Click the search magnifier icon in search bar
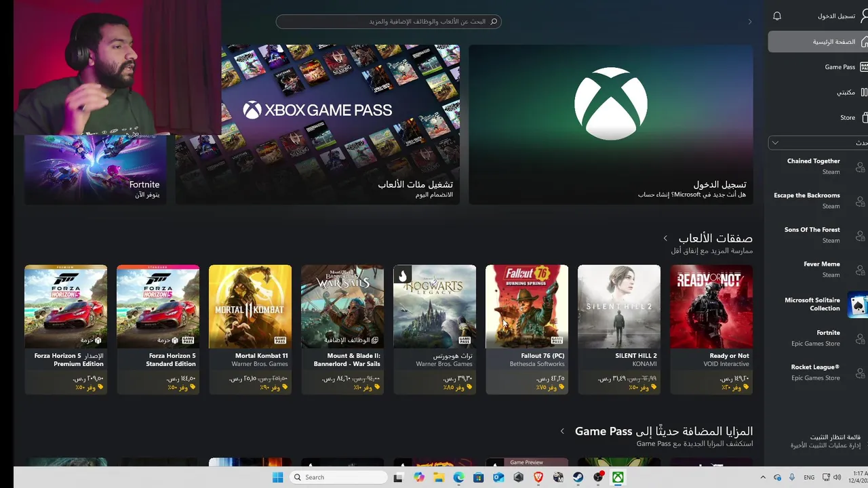 pos(494,22)
